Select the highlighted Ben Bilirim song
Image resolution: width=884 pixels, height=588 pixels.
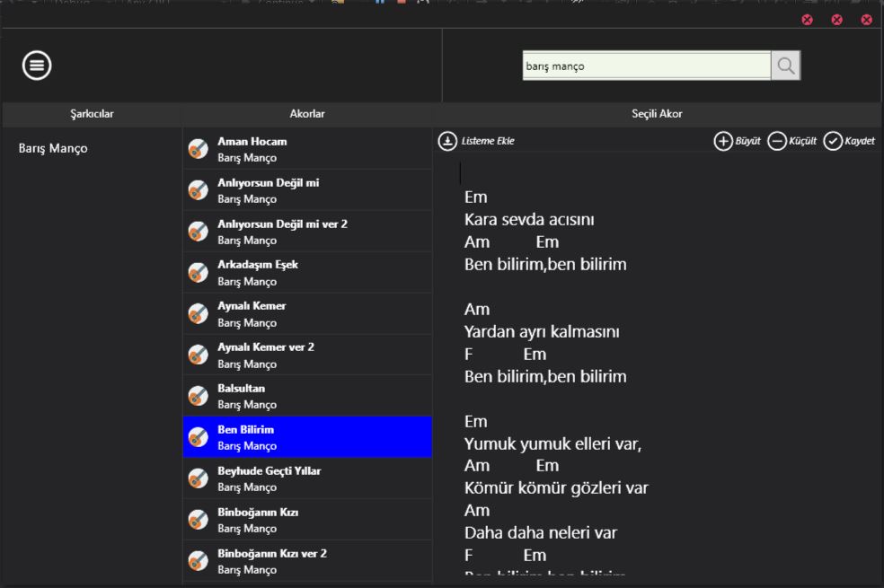pos(308,437)
